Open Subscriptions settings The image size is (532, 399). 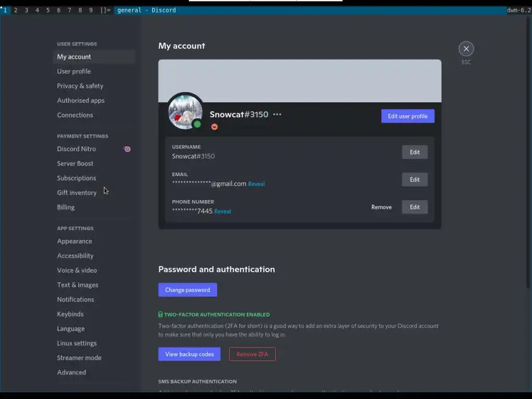(x=94, y=178)
